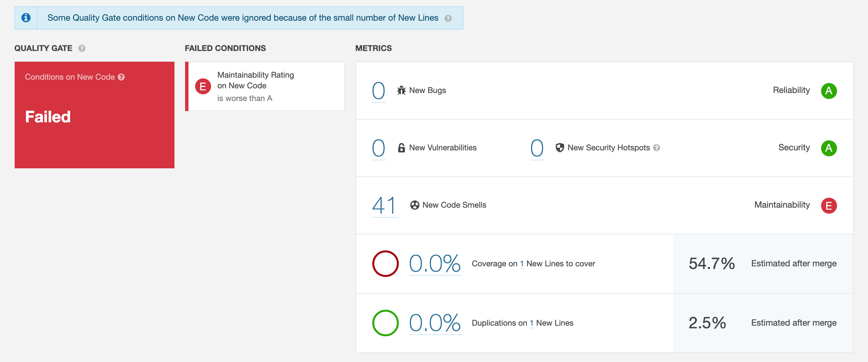The image size is (868, 362).
Task: Open the 0 New Vulnerabilities count link
Action: coord(379,148)
